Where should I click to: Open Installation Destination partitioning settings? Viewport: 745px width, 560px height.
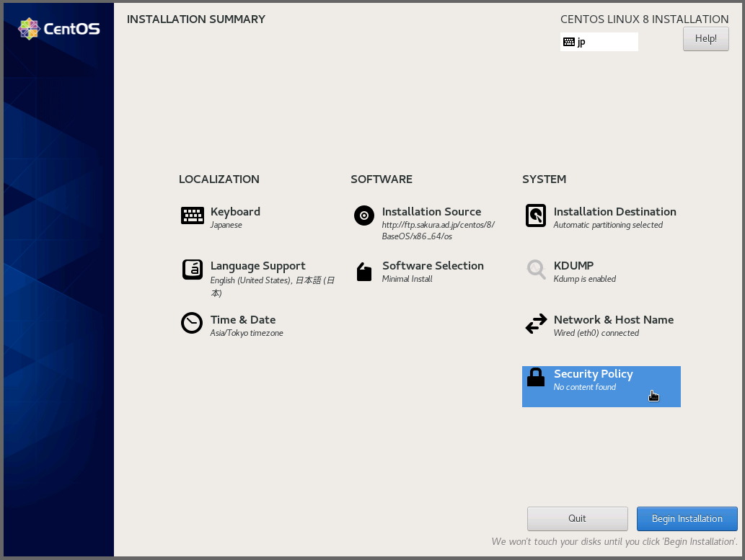point(614,212)
